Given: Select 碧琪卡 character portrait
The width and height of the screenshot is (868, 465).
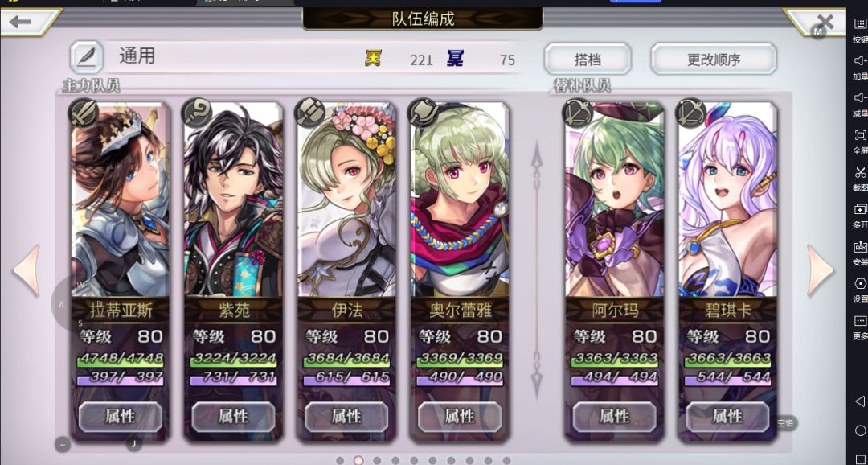Looking at the screenshot, I should [727, 199].
